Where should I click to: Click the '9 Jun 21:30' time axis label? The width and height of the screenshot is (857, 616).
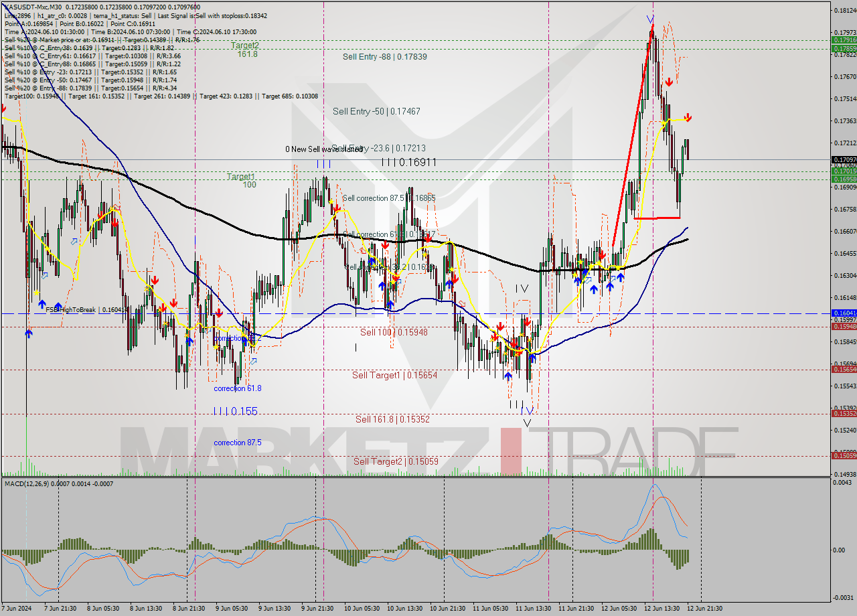(x=317, y=609)
